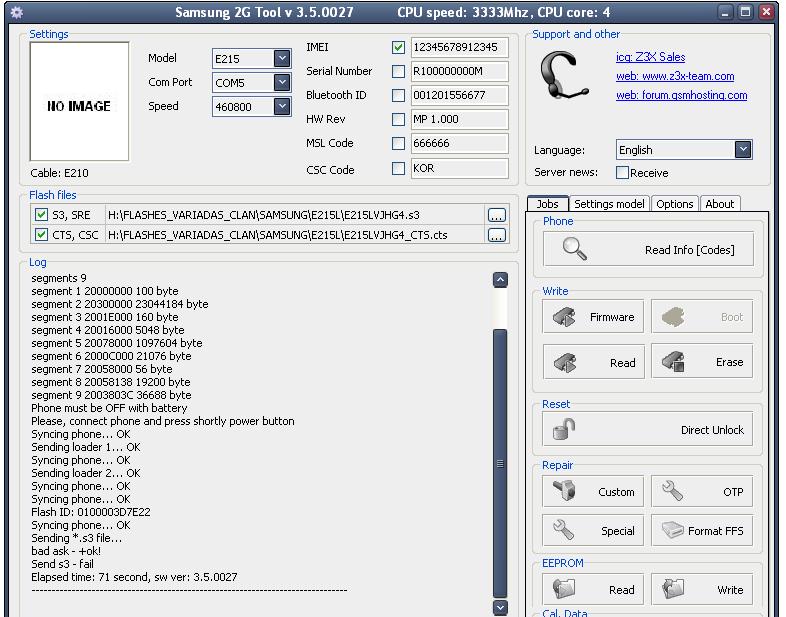This screenshot has height=617, width=786.
Task: Click the Erase button icon
Action: [673, 361]
